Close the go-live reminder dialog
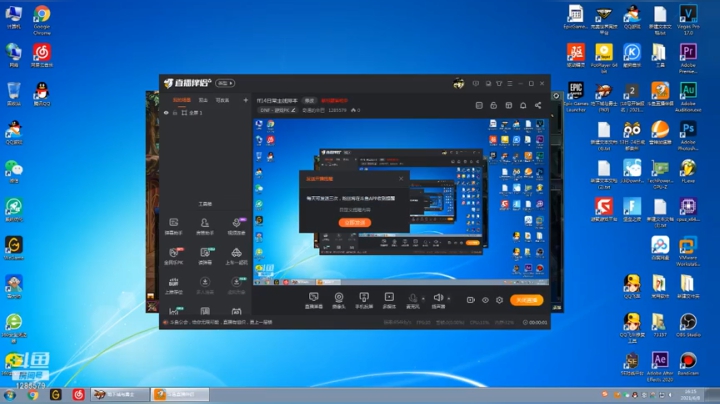This screenshot has width=720, height=404. pos(401,179)
